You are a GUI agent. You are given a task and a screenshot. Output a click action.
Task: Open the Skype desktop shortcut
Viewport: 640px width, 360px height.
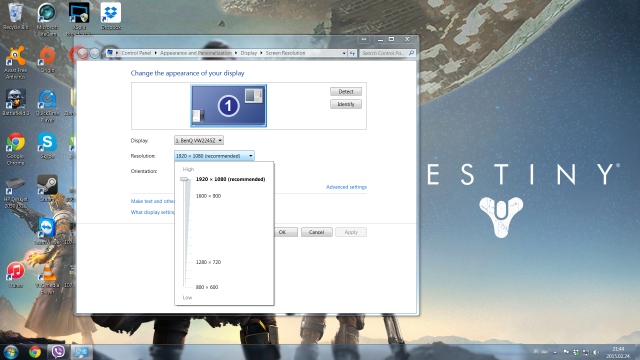[47, 146]
